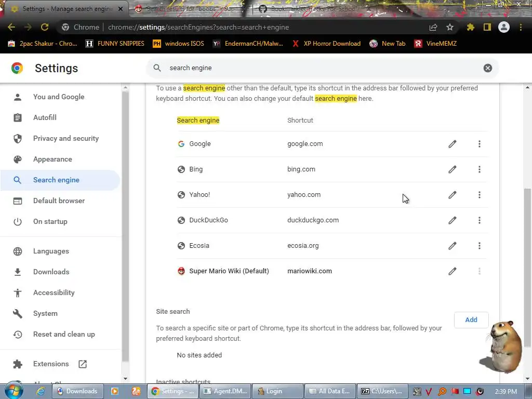Open more actions menu for DuckDuckGo
Image resolution: width=532 pixels, height=399 pixels.
click(x=479, y=220)
